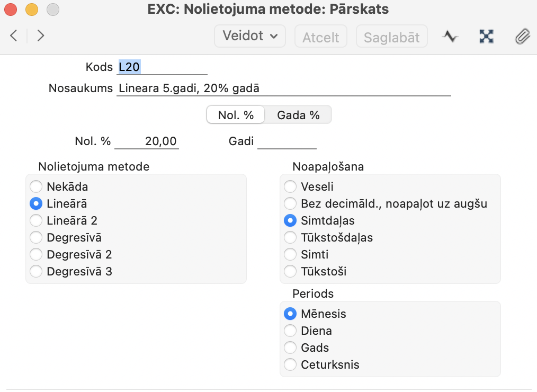Switch to Nol. % tab

pyautogui.click(x=236, y=115)
